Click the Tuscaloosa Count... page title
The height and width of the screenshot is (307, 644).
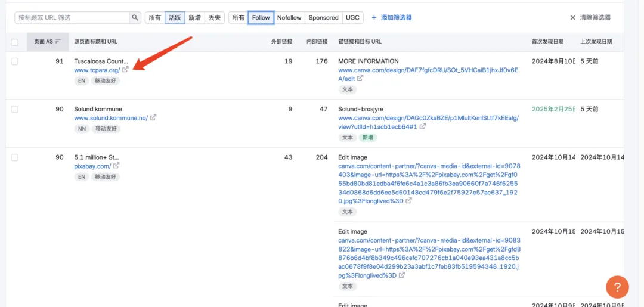click(x=101, y=61)
